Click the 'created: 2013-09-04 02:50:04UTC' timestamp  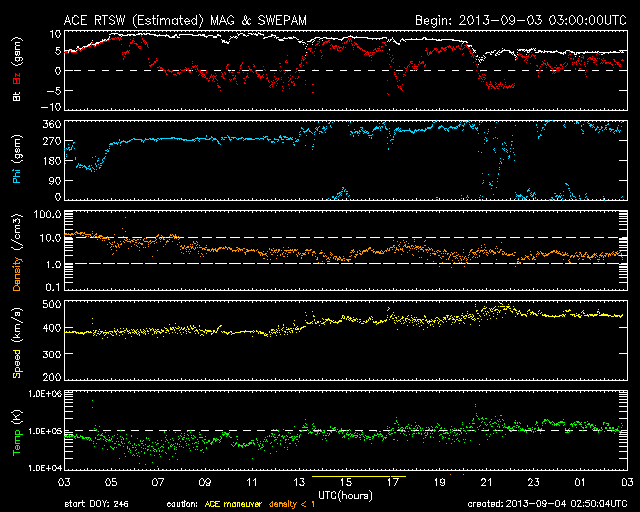547,504
